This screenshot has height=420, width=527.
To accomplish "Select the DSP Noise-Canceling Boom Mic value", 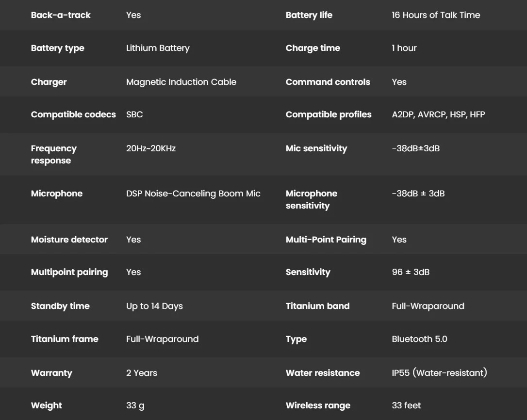I will 193,194.
